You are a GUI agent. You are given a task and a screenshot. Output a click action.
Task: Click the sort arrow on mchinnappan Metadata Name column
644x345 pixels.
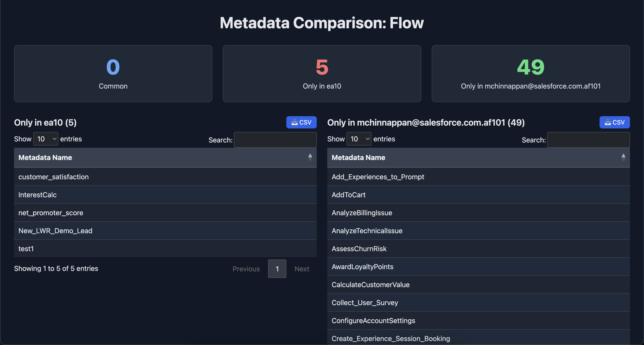coord(623,157)
